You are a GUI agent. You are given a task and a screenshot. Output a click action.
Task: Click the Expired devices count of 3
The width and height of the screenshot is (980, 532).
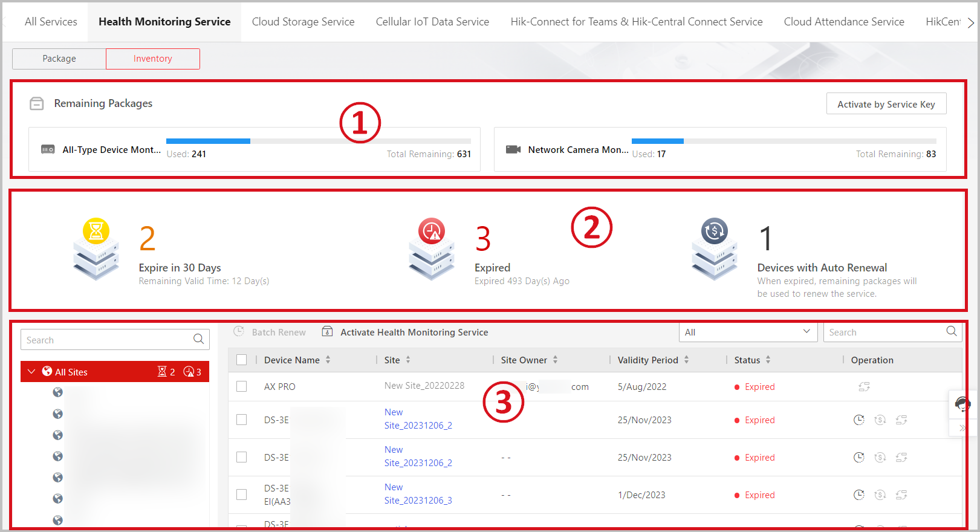483,238
